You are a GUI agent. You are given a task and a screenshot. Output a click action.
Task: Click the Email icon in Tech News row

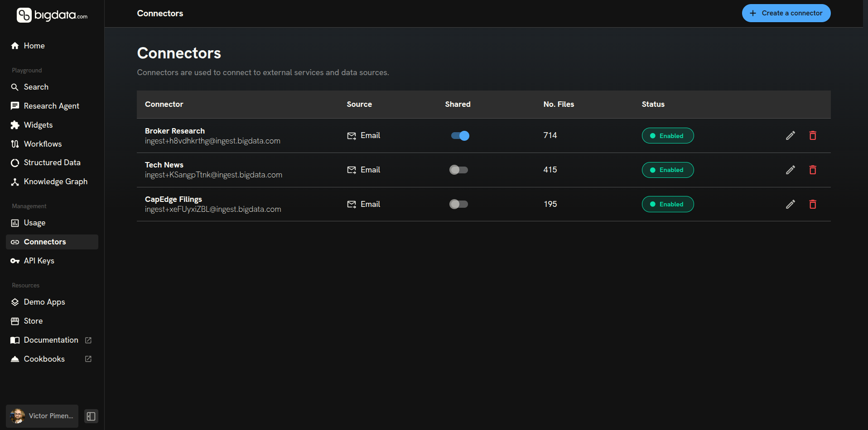coord(352,170)
